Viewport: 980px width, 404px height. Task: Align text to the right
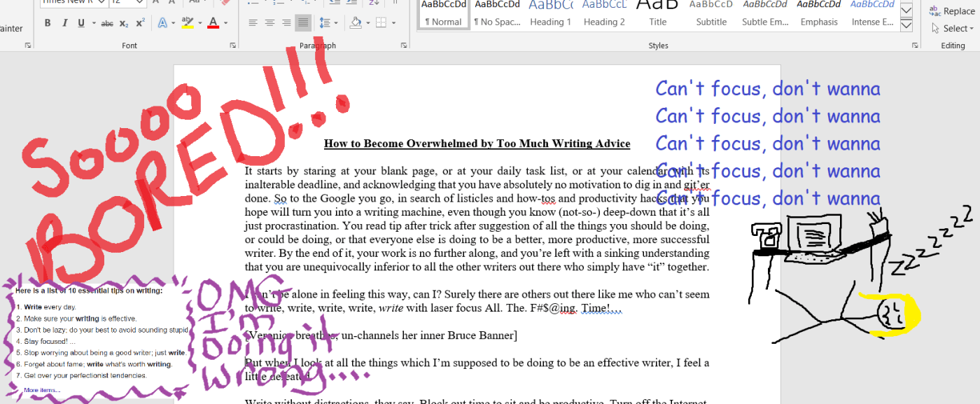coord(286,23)
